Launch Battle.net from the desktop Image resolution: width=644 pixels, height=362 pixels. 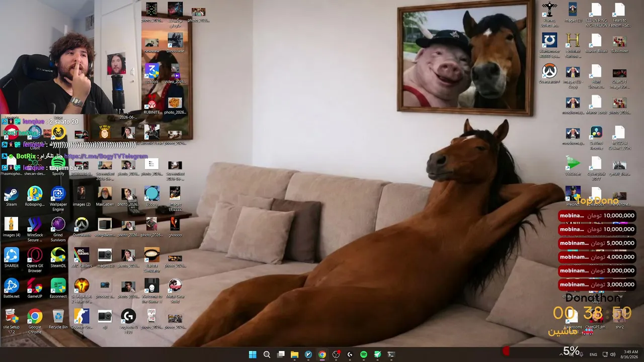point(11,289)
